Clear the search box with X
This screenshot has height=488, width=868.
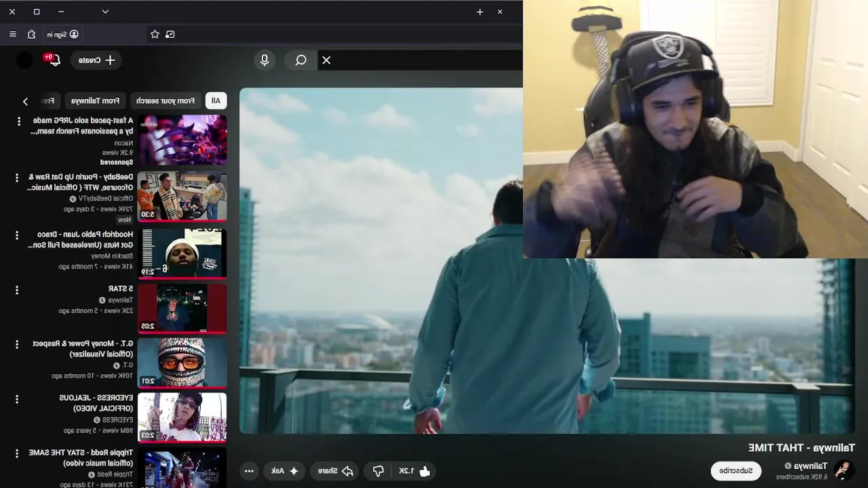(326, 60)
